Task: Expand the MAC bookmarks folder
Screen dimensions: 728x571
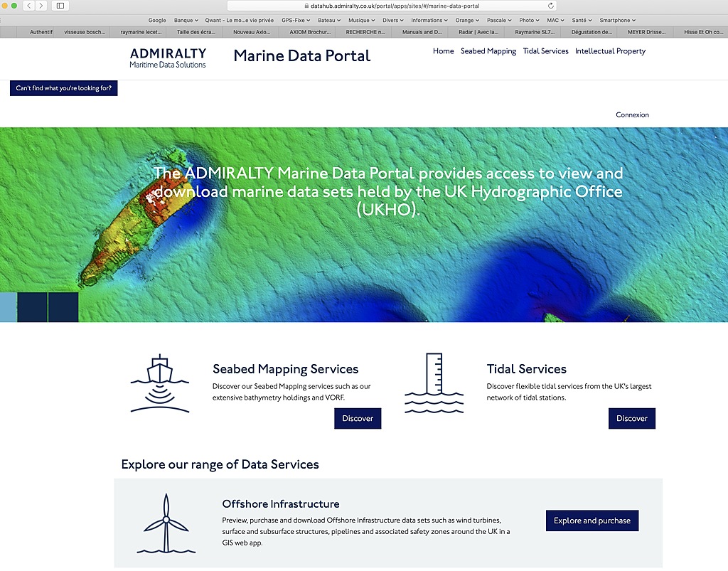Action: (x=556, y=21)
